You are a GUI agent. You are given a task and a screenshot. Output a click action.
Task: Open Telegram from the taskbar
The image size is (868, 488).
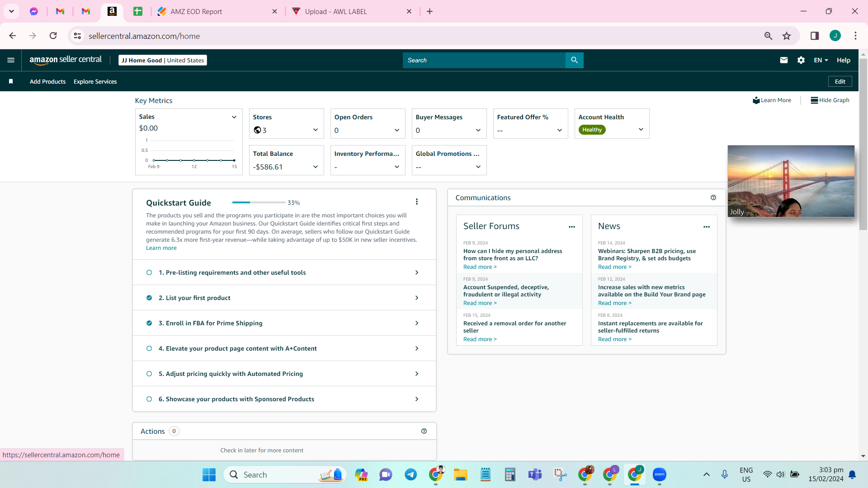click(411, 474)
